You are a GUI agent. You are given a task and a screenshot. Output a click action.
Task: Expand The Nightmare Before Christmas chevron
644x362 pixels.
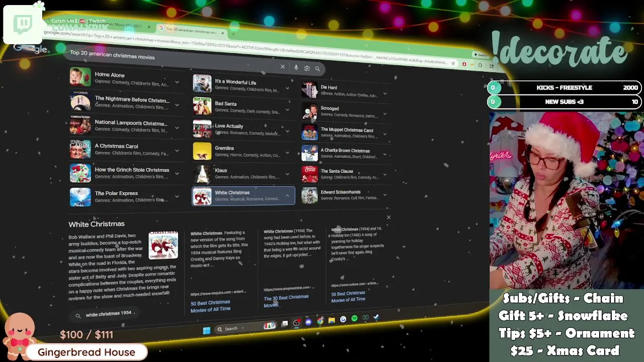tap(177, 105)
